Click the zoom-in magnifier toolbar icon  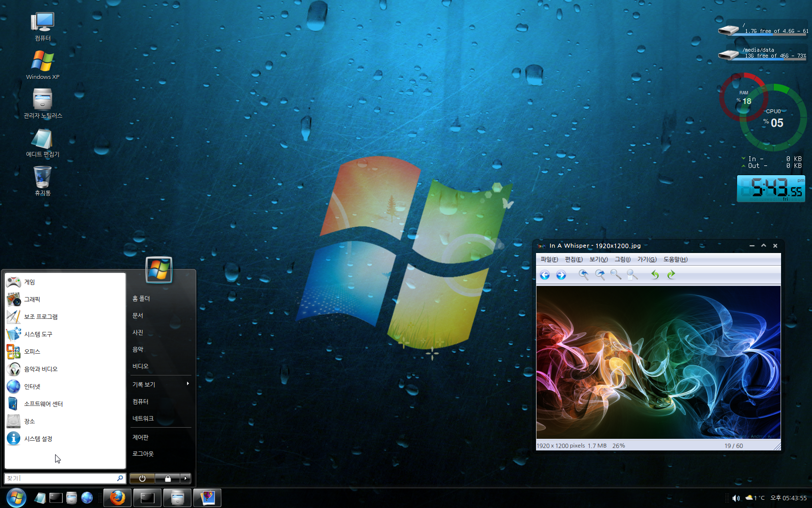tap(584, 275)
